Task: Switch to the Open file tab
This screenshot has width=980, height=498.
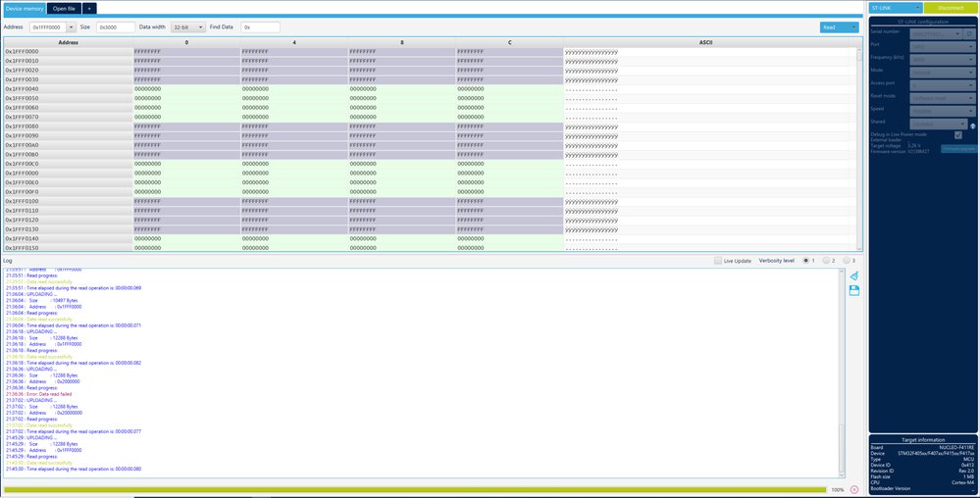Action: [64, 9]
